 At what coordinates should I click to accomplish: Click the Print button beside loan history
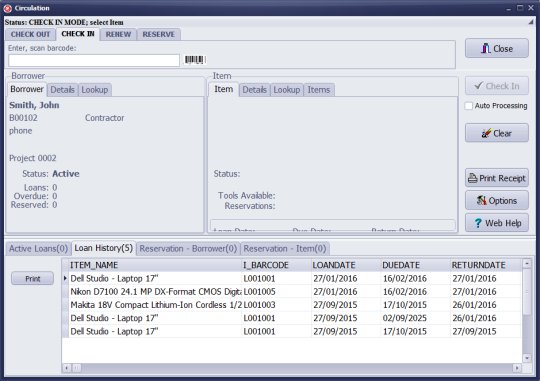pyautogui.click(x=32, y=278)
